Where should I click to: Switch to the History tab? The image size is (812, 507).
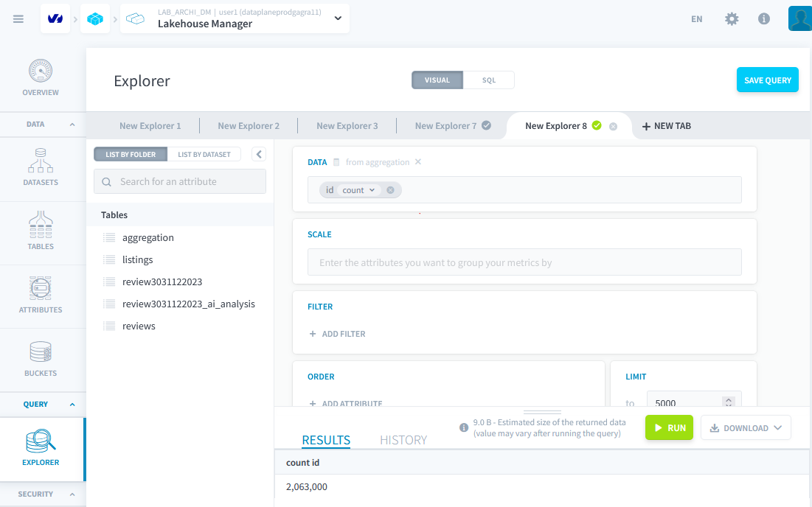tap(403, 440)
